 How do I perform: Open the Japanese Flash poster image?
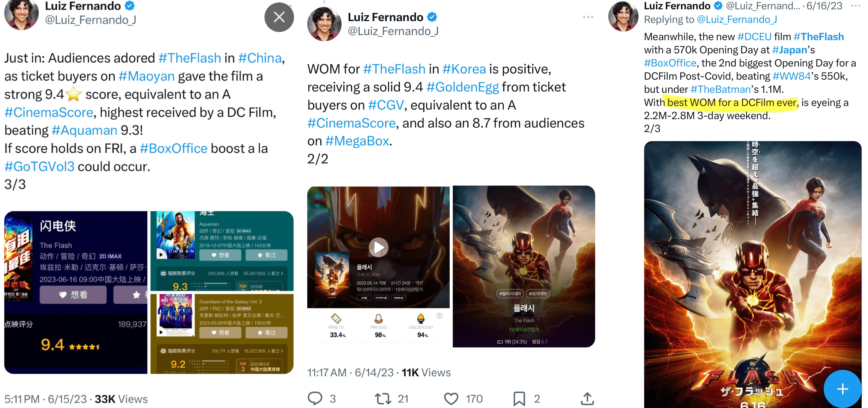[x=752, y=274]
